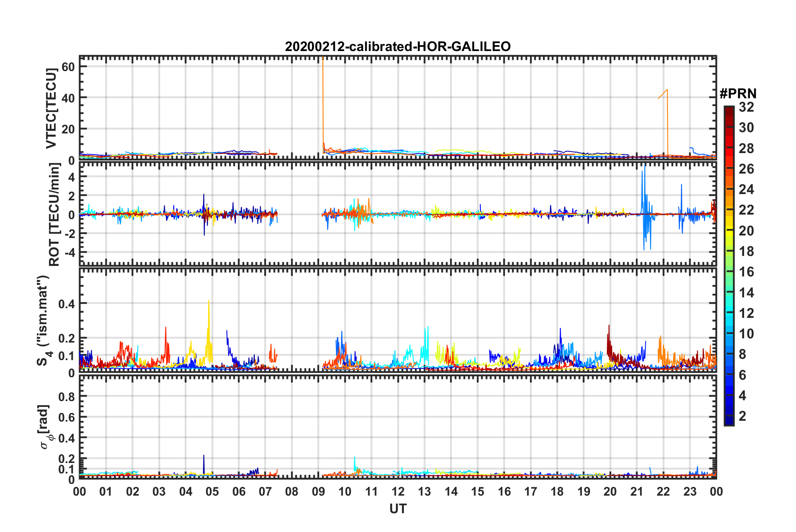Click the 26 label on PRN colorbar
Image resolution: width=796 pixels, height=532 pixels.
click(x=746, y=169)
